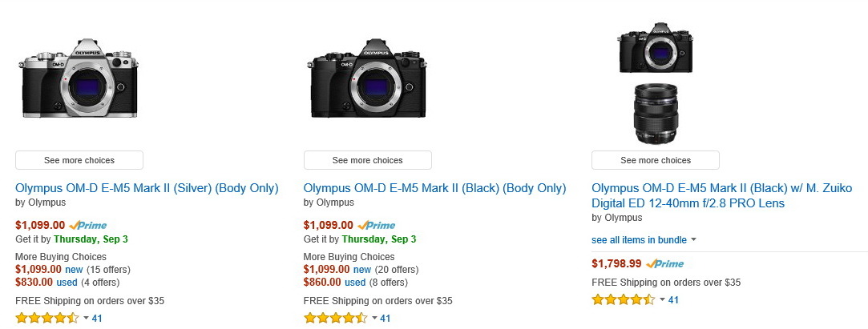The height and width of the screenshot is (329, 868).
Task: Open the black Olympus body-only camera image
Action: click(367, 78)
